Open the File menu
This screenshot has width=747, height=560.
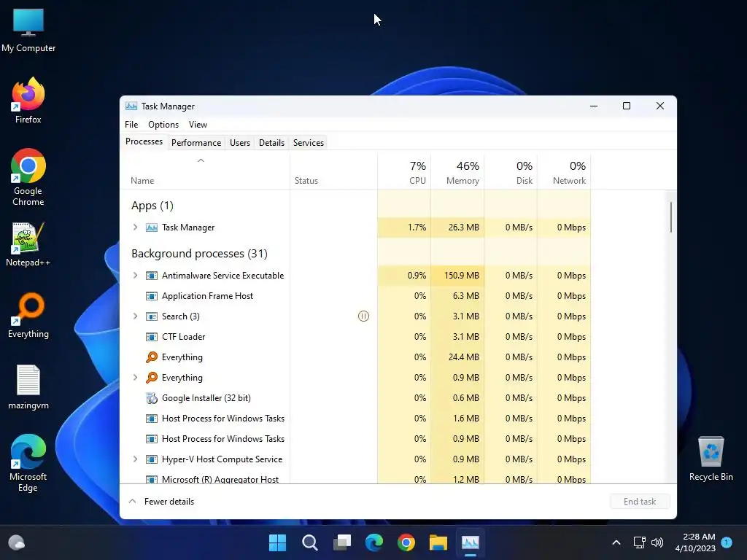[x=131, y=124]
